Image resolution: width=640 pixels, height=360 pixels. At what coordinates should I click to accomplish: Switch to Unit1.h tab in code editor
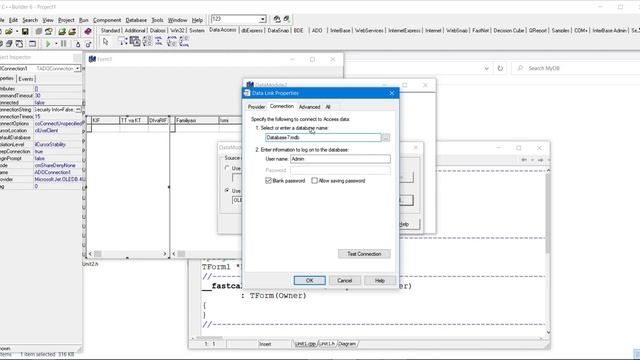click(327, 344)
